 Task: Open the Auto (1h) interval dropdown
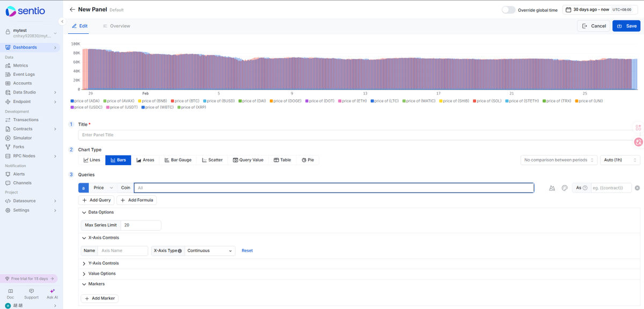(620, 160)
